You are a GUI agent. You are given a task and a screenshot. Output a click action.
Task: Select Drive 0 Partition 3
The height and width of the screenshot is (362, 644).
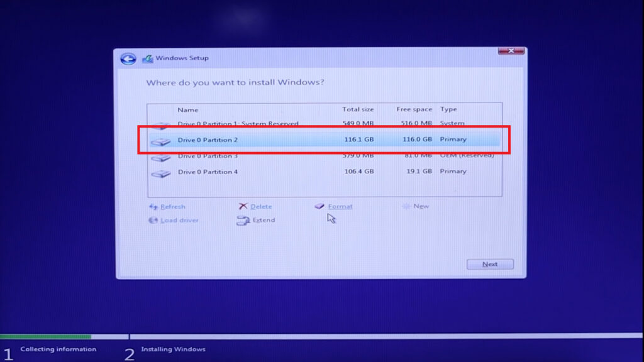point(283,156)
